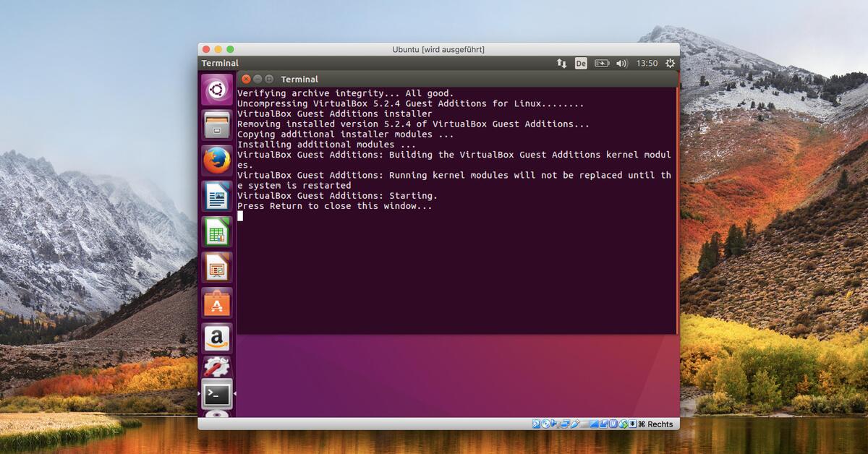The height and width of the screenshot is (454, 868).
Task: Click the Amazon launcher icon
Action: click(216, 338)
